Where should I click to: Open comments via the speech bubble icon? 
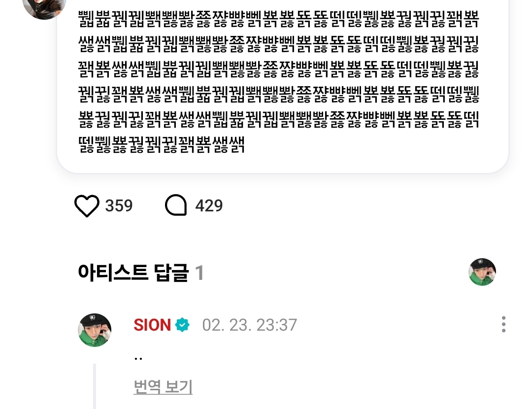coord(176,205)
